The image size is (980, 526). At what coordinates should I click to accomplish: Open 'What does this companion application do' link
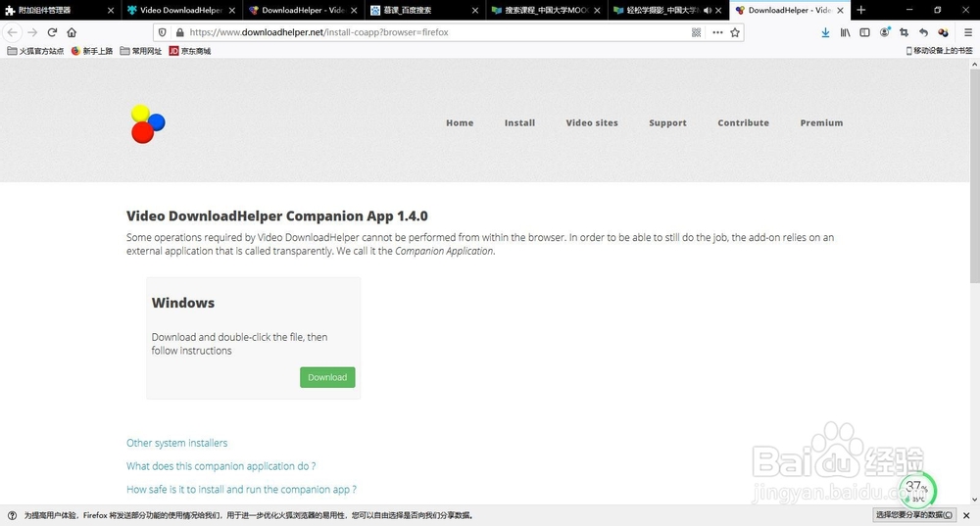[x=220, y=466]
